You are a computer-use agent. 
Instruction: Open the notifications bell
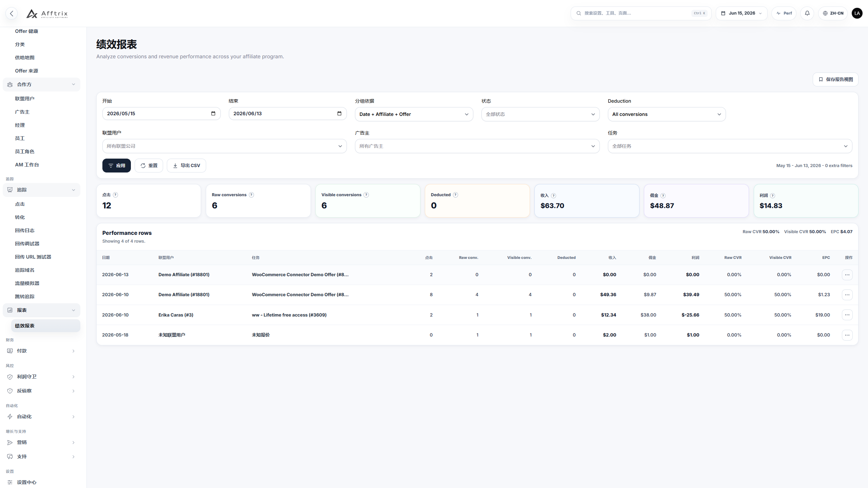(x=807, y=13)
